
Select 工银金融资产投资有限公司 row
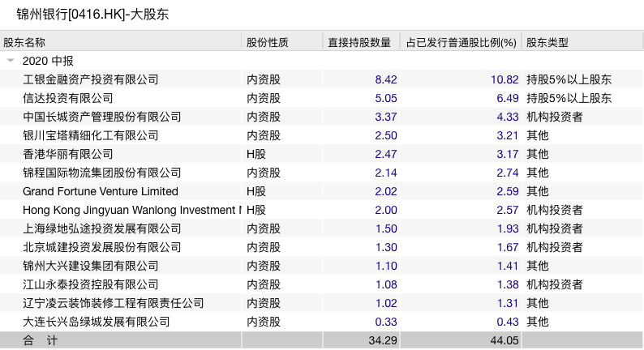322,79
